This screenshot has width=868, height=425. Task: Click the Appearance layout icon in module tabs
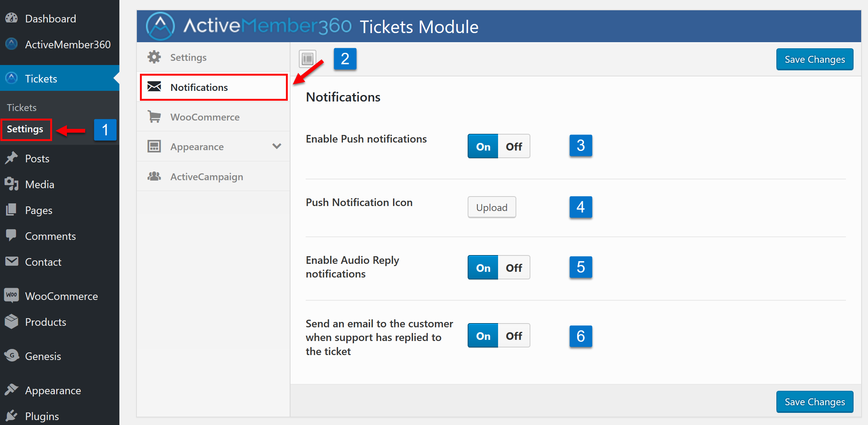pos(154,146)
